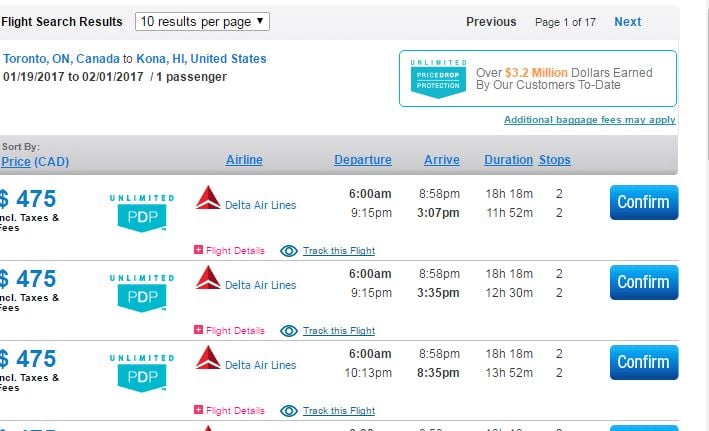Click the eye icon for the second flight

tap(289, 331)
